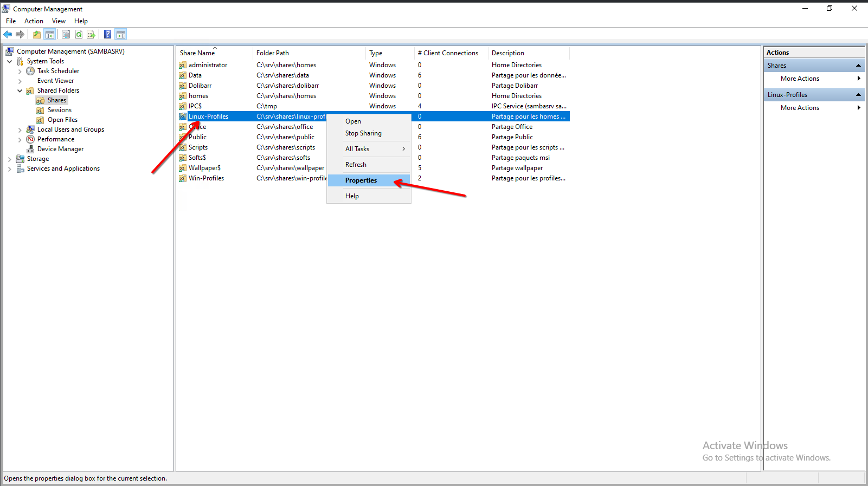This screenshot has width=868, height=486.
Task: Select Event Viewer in the tree
Action: [55, 81]
